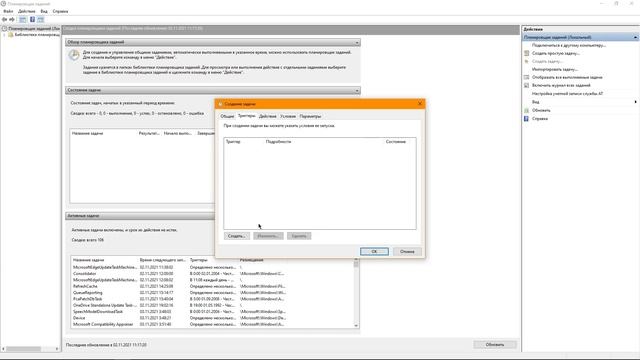Click Включить журнал всех заданий action
Screen dimensions: 640x360
point(561,85)
